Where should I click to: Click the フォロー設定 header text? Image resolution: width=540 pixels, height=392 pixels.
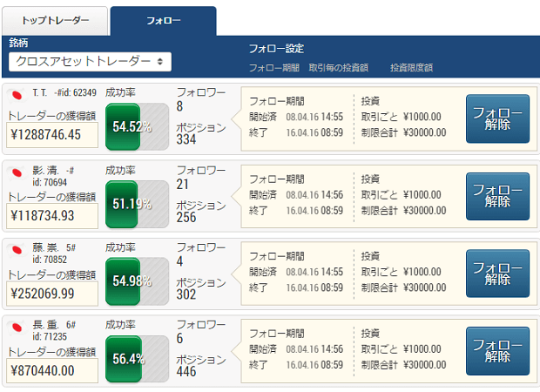pos(276,49)
